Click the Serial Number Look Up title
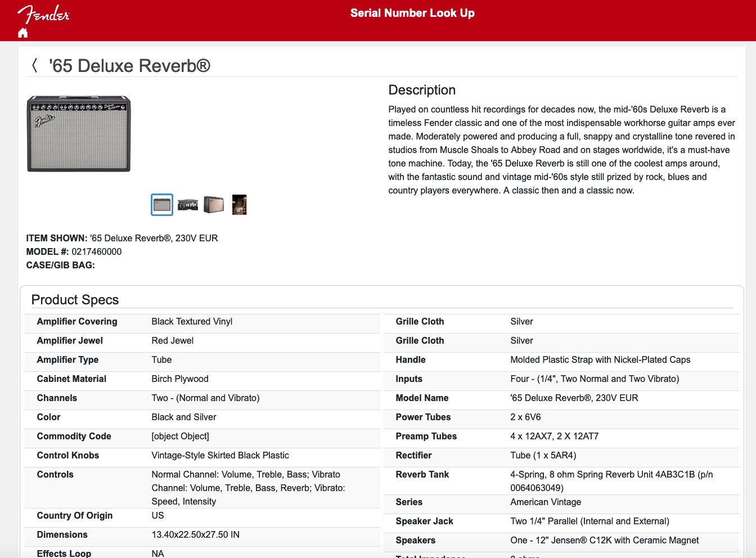Image resolution: width=756 pixels, height=558 pixels. point(412,13)
